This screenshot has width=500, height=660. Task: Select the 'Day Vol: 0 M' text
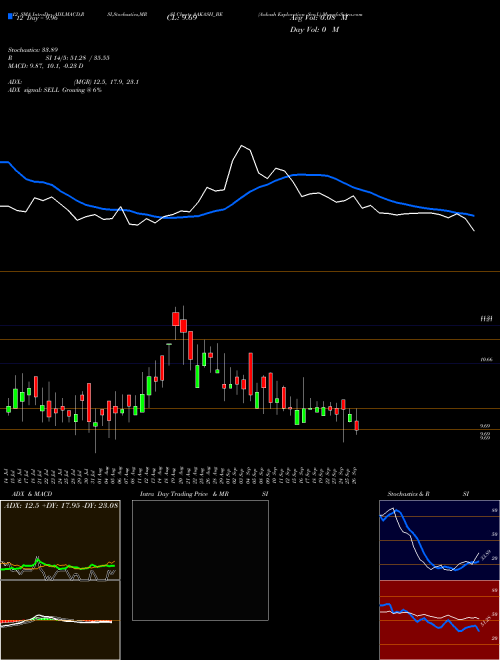[314, 30]
